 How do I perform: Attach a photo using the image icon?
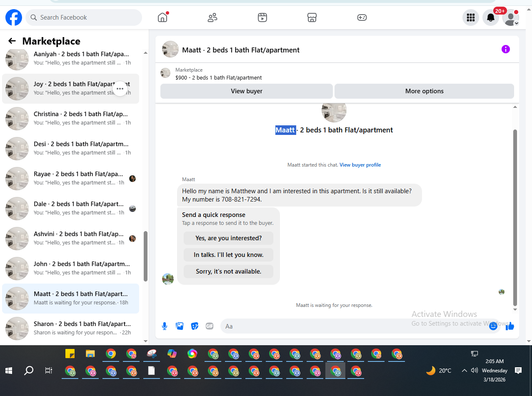(180, 326)
